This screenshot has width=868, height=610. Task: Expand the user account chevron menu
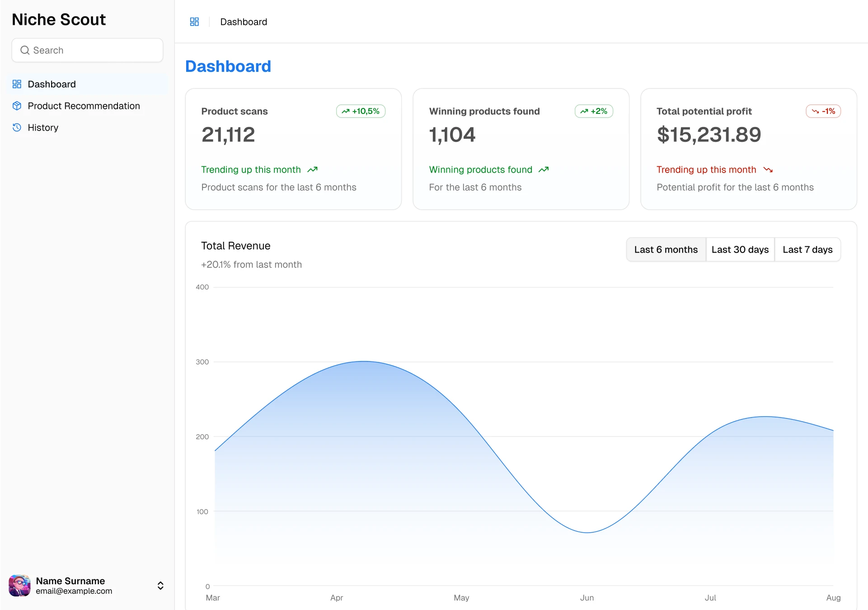point(160,586)
